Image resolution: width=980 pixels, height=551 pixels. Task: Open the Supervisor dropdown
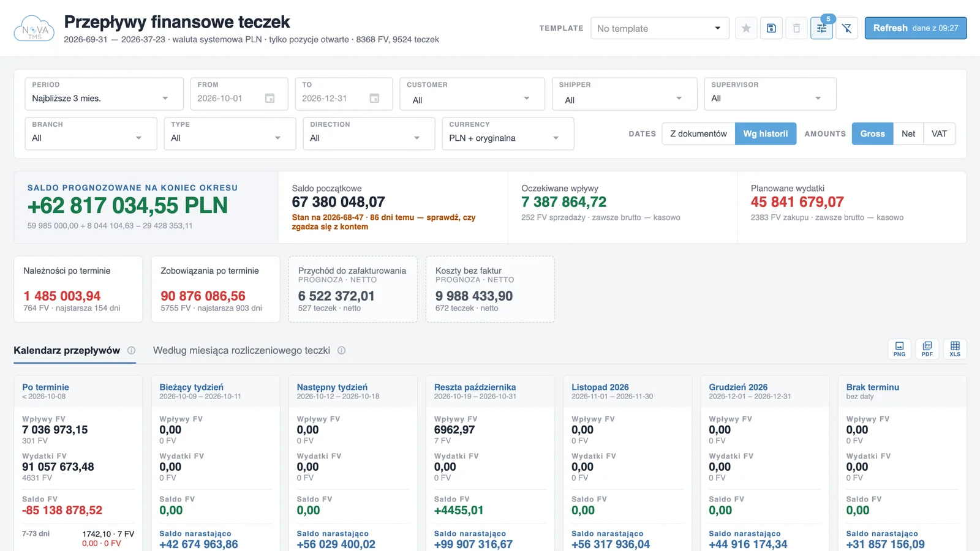(x=770, y=94)
